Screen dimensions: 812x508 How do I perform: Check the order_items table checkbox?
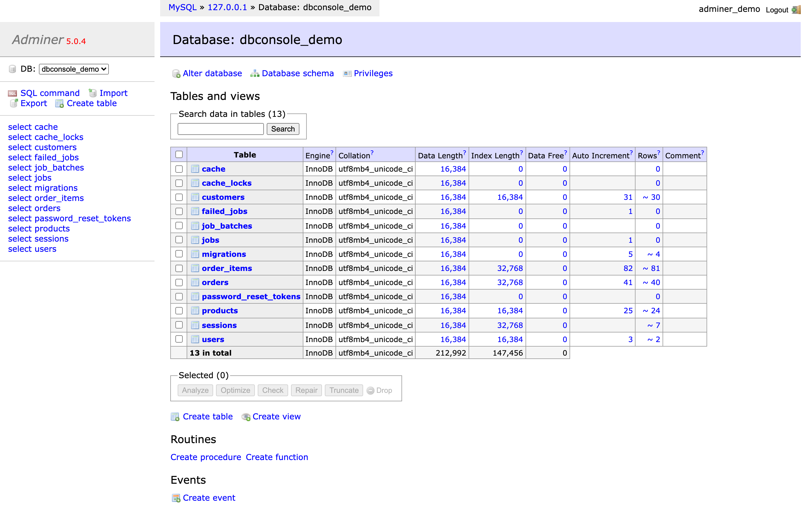[x=179, y=268]
